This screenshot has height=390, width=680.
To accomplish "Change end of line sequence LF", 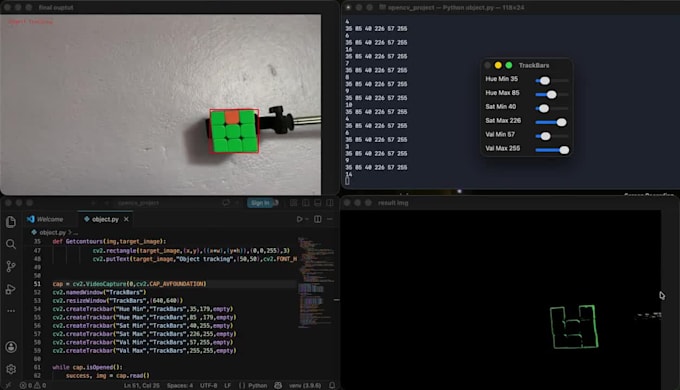I will coord(228,385).
